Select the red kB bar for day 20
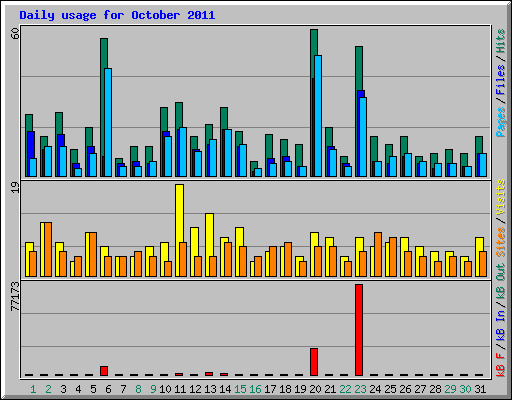The width and height of the screenshot is (512, 400). point(314,362)
